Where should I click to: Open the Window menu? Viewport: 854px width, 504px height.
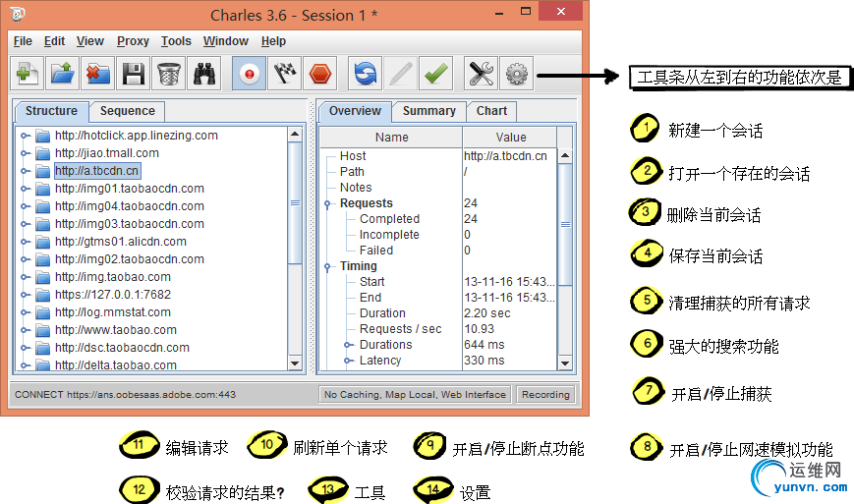[225, 41]
